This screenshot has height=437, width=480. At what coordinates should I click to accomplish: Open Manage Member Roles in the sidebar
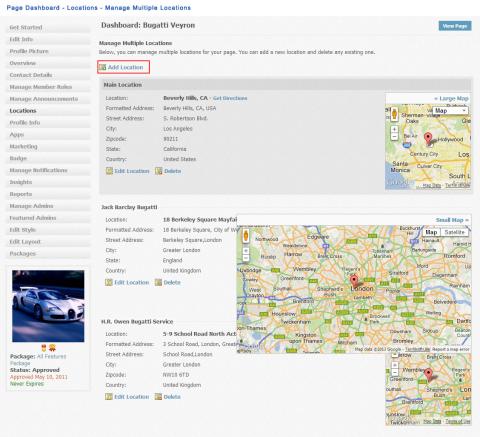tap(48, 87)
